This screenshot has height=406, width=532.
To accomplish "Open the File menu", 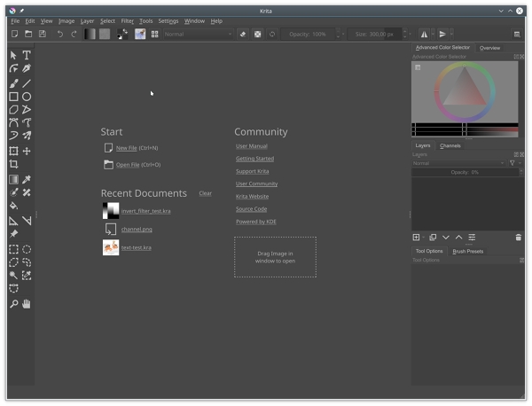I will 15,21.
